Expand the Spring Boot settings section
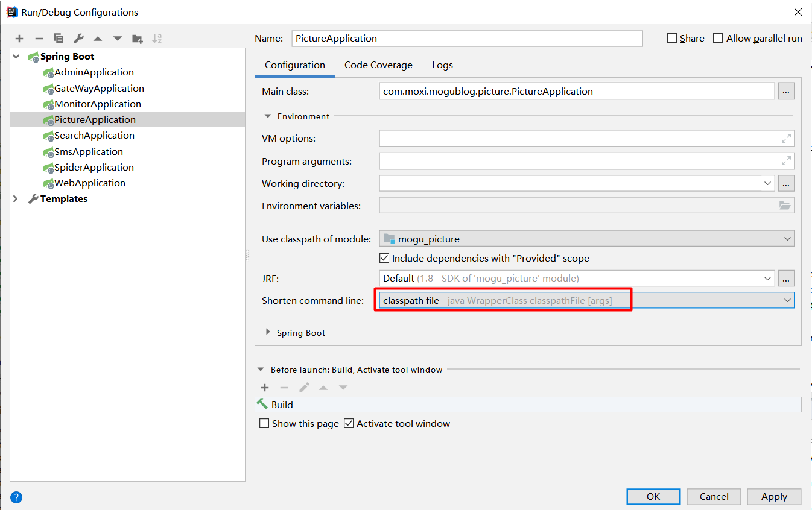This screenshot has width=812, height=510. click(268, 332)
